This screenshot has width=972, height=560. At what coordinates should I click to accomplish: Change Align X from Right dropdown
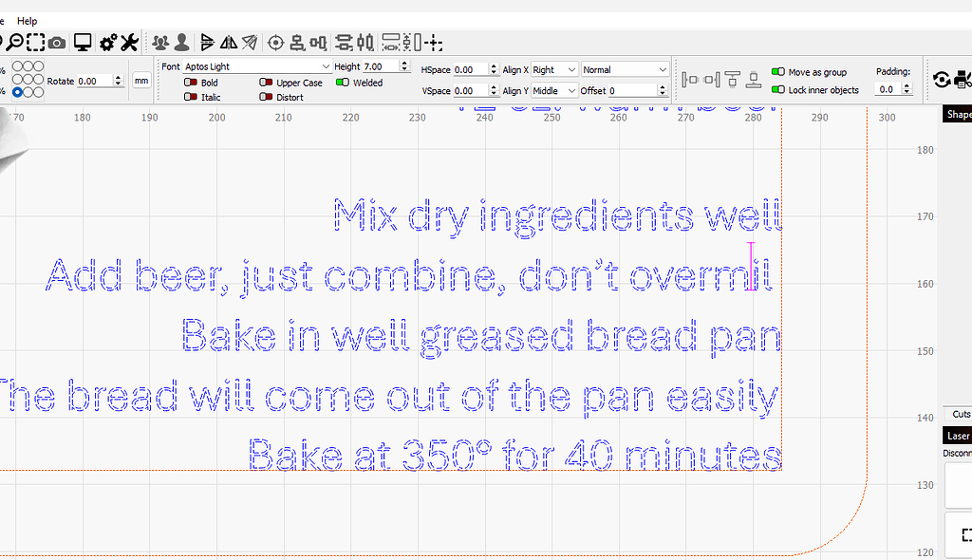tap(554, 68)
